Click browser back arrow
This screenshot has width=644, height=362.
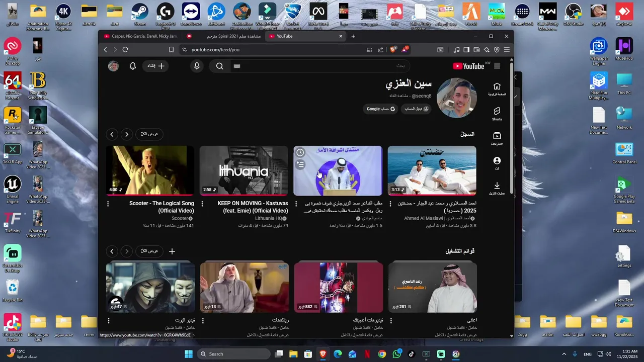105,50
